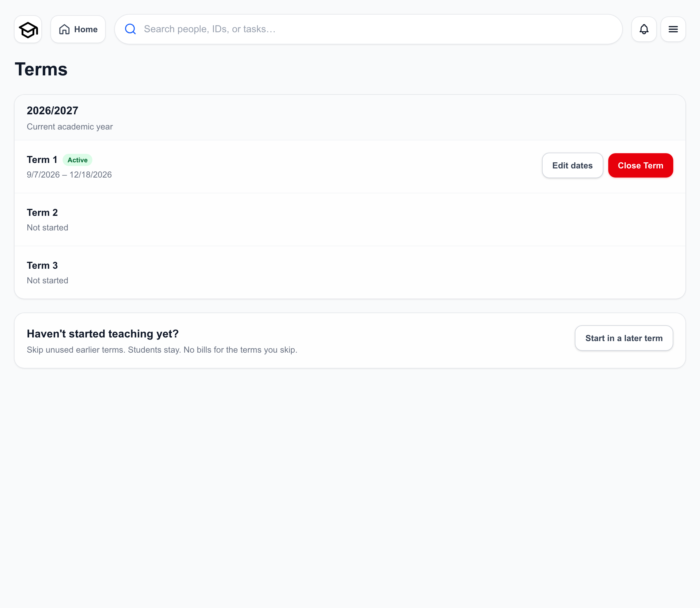Focus the search people, IDs, or tasks field

coord(368,29)
